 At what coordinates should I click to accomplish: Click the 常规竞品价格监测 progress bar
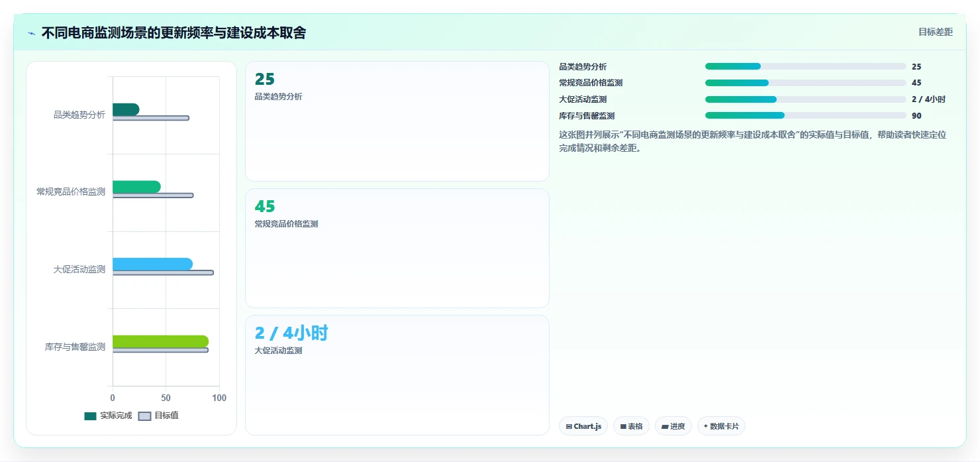tap(805, 83)
